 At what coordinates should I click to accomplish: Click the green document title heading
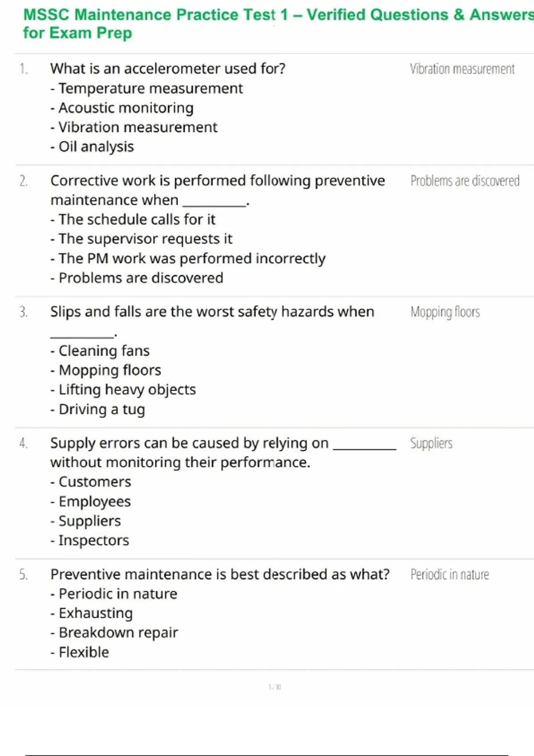pyautogui.click(x=276, y=23)
